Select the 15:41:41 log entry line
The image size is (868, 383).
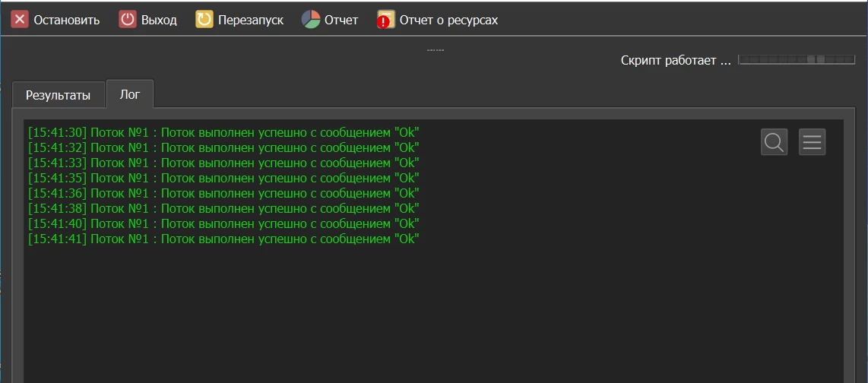(x=223, y=239)
